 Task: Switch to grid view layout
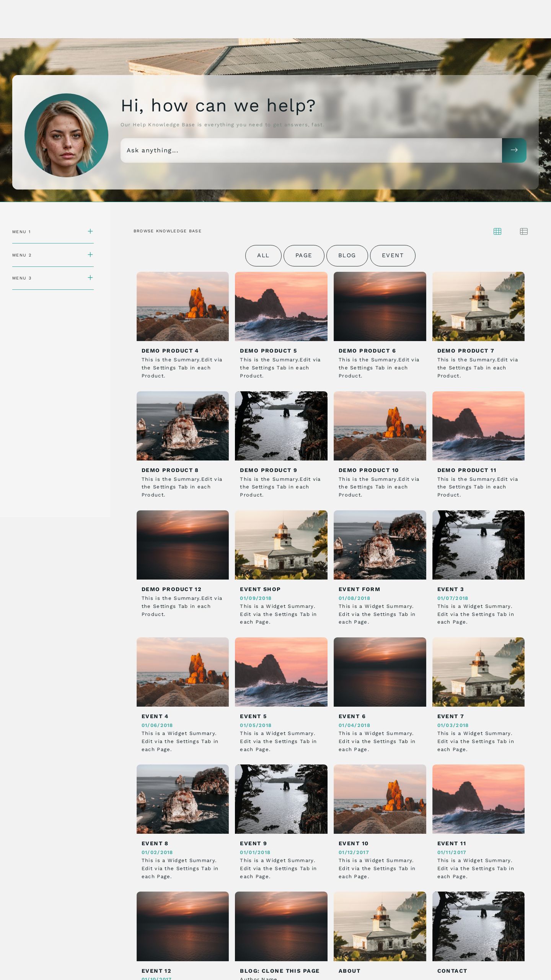[x=497, y=231]
